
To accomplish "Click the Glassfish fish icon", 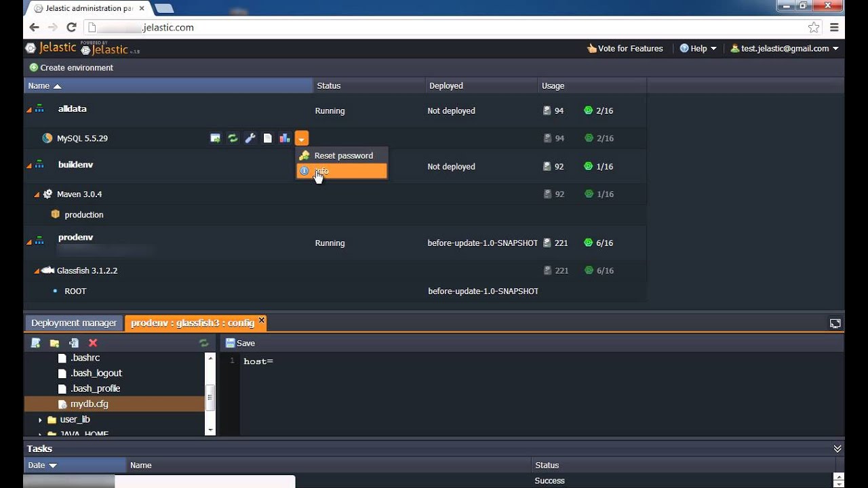I will pyautogui.click(x=47, y=270).
